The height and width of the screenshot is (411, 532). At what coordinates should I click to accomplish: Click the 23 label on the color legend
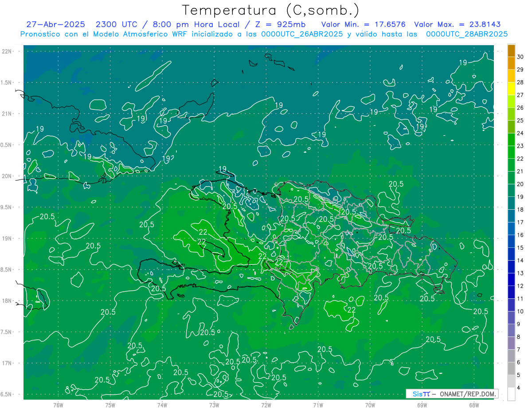tap(520, 146)
